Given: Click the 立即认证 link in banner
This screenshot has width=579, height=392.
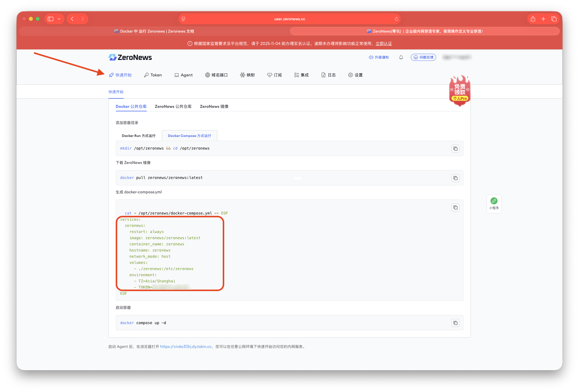Looking at the screenshot, I should pos(383,43).
